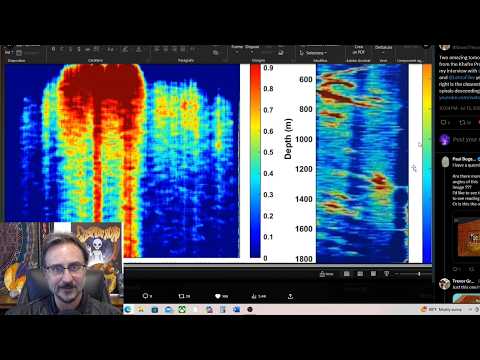Open Microsoft Edge from the taskbar
Screen dimensions: 480x360
128,310
